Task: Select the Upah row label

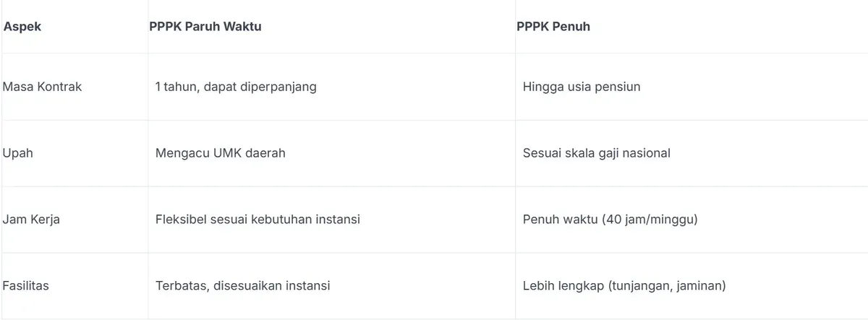Action: coord(18,153)
